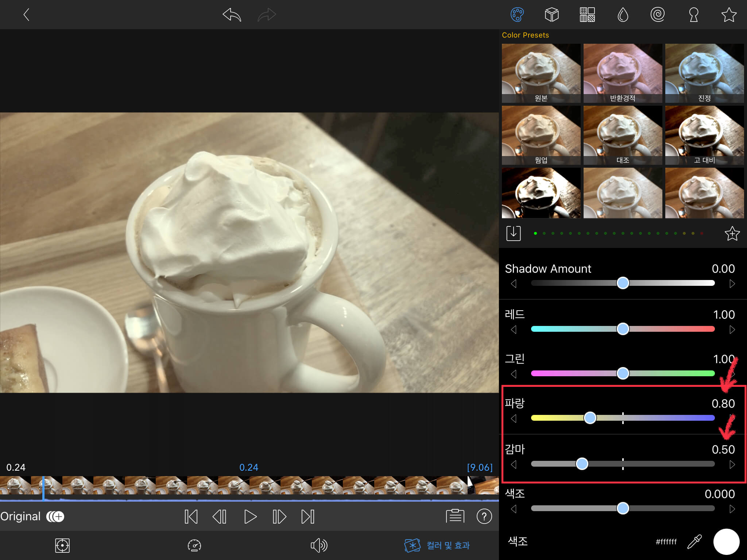The height and width of the screenshot is (560, 747).
Task: Pick color with the eyedropper tool
Action: [694, 542]
